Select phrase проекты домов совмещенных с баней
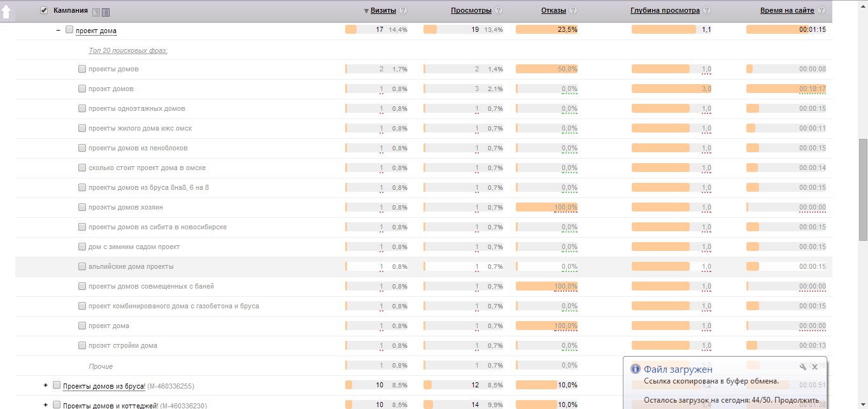Screen dimensions: 868x409 click(151, 286)
